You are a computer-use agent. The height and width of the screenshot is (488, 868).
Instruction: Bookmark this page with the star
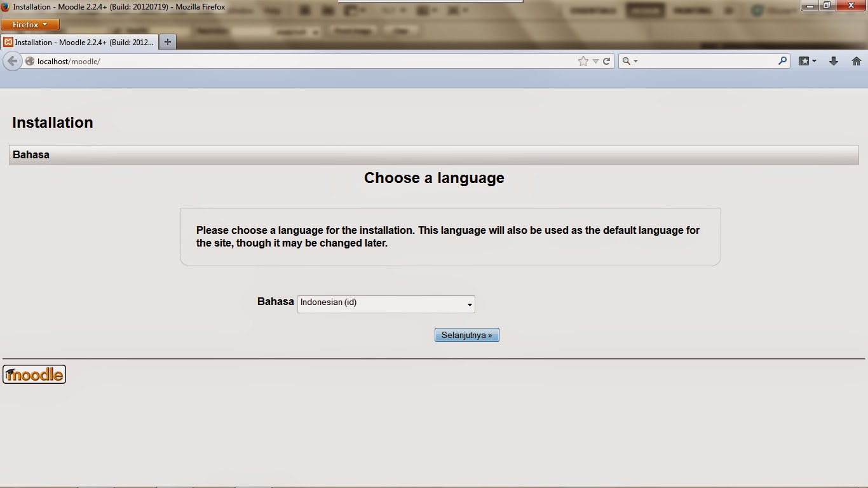click(x=583, y=61)
